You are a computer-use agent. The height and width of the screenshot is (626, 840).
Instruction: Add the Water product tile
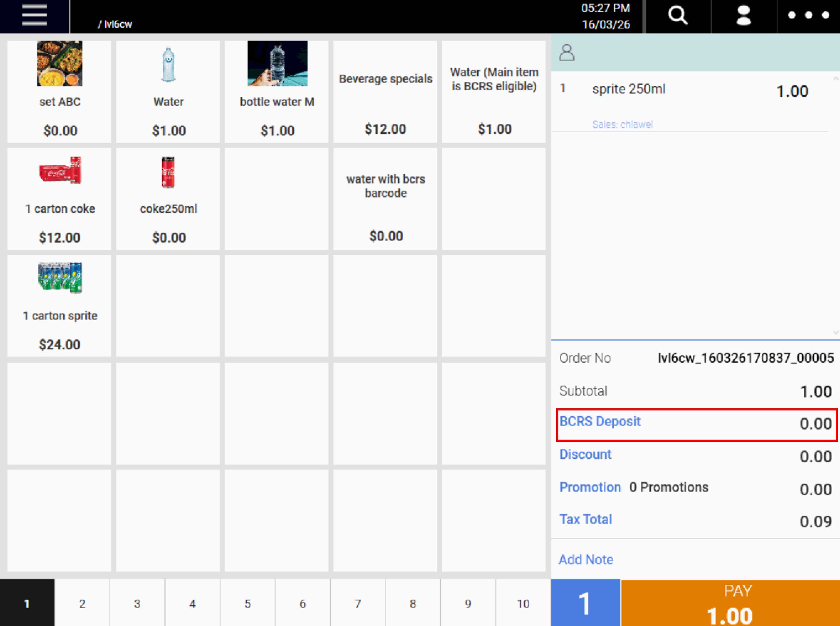[x=168, y=92]
